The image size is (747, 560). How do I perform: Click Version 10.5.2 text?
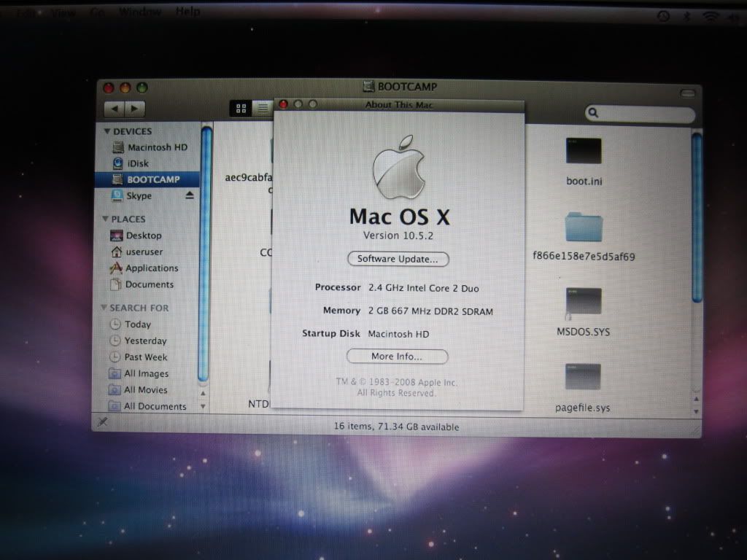point(398,236)
